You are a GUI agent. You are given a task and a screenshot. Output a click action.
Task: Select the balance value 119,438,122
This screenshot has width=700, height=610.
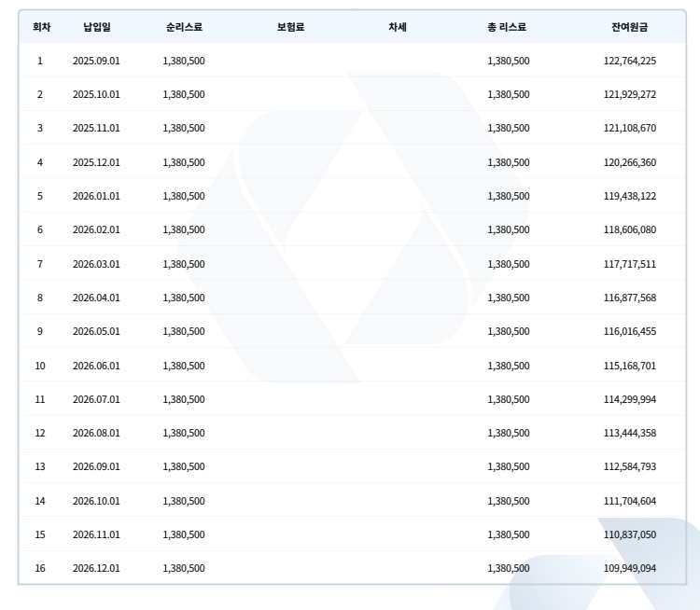click(x=630, y=196)
